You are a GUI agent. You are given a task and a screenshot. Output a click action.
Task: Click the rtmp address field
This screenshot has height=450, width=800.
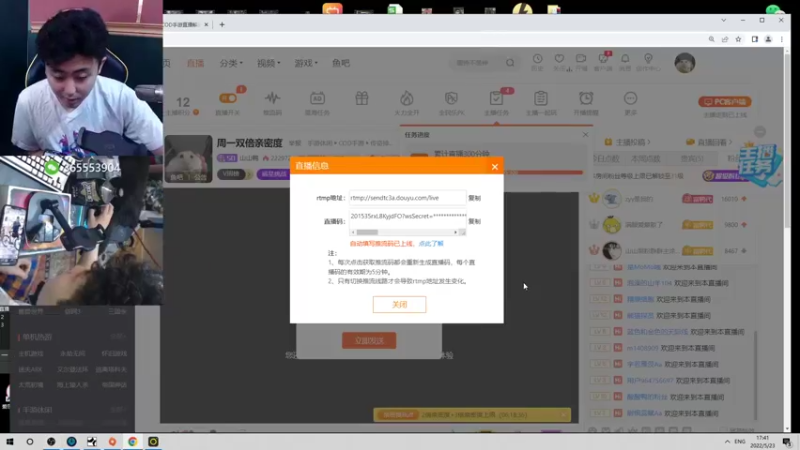click(407, 198)
